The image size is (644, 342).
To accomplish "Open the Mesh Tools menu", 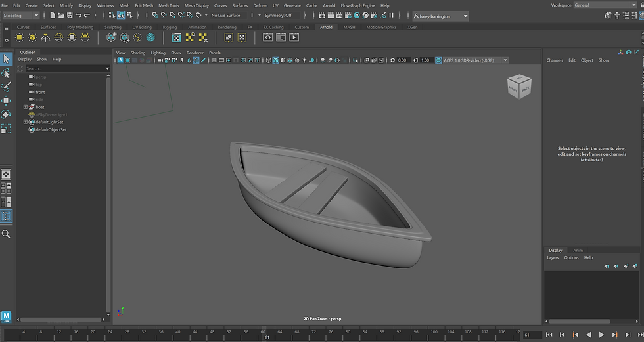I will tap(169, 5).
